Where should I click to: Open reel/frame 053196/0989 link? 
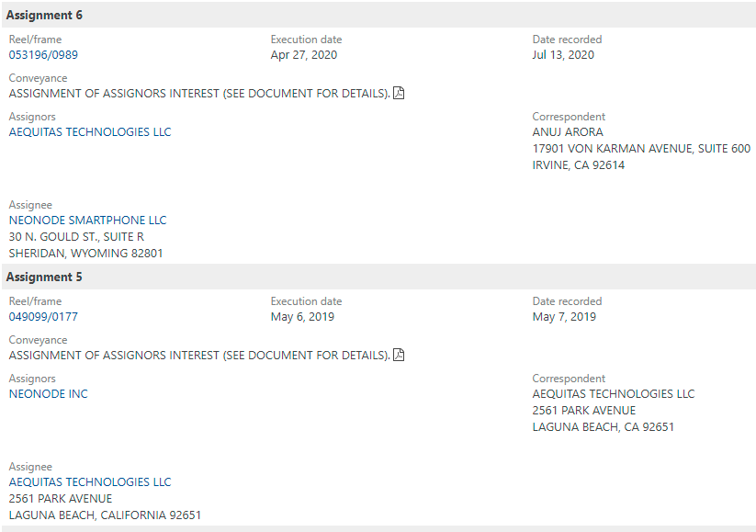43,55
